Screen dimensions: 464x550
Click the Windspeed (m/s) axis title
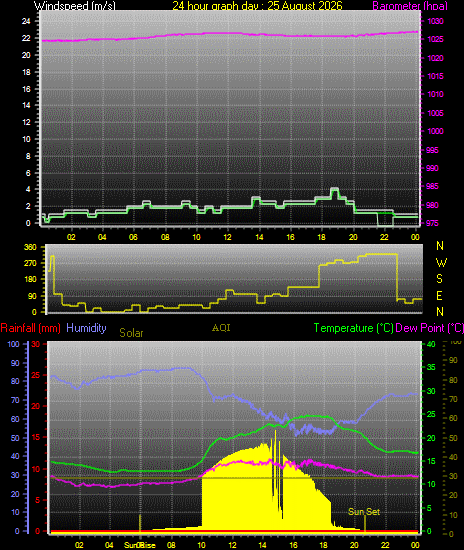point(75,6)
